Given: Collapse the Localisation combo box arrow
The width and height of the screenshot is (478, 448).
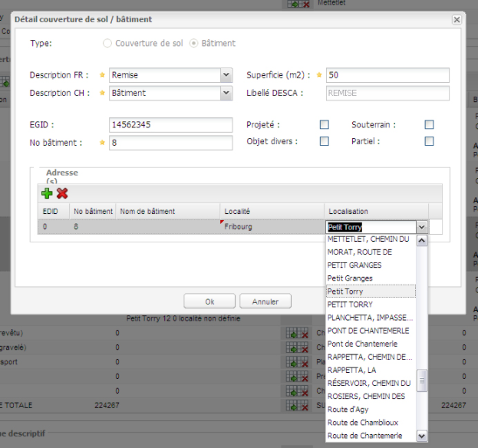Looking at the screenshot, I should [421, 227].
